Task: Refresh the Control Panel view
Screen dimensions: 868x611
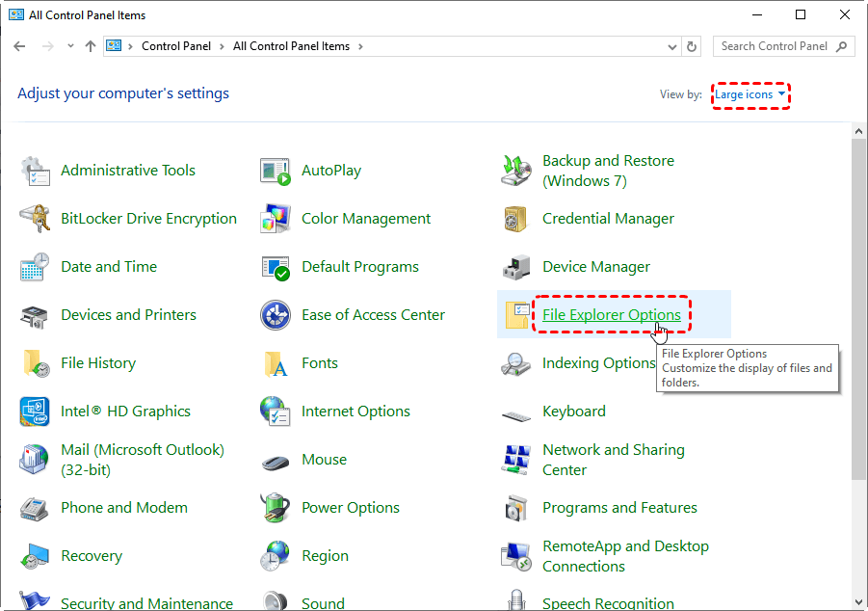Action: tap(692, 46)
